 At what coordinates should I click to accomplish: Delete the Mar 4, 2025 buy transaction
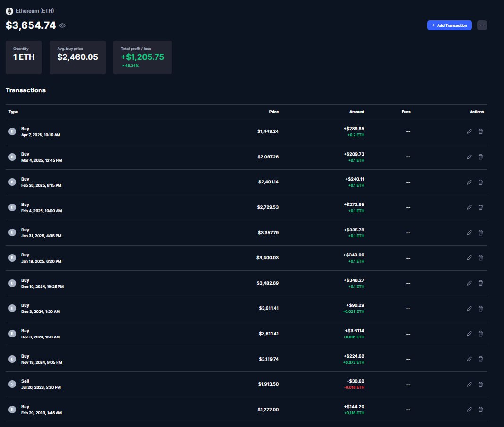click(480, 157)
